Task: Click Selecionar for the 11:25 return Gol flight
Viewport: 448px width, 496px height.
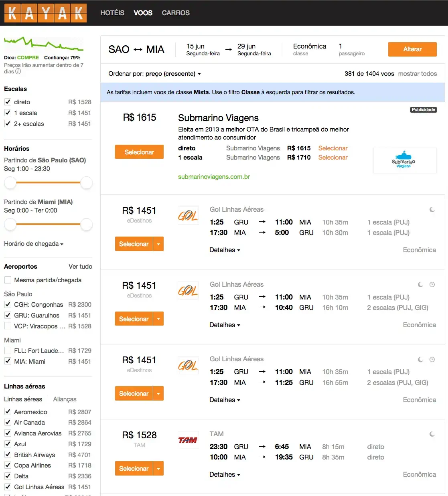Action: (134, 394)
